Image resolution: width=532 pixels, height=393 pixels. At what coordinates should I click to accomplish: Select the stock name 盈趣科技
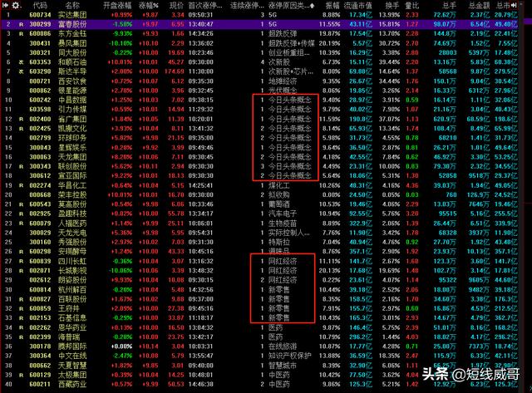click(72, 214)
